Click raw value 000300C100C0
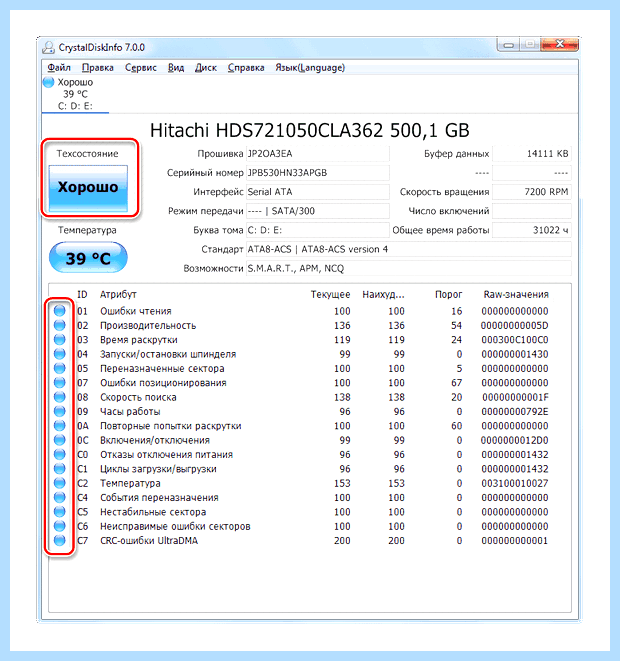Image resolution: width=620 pixels, height=661 pixels. 515,340
